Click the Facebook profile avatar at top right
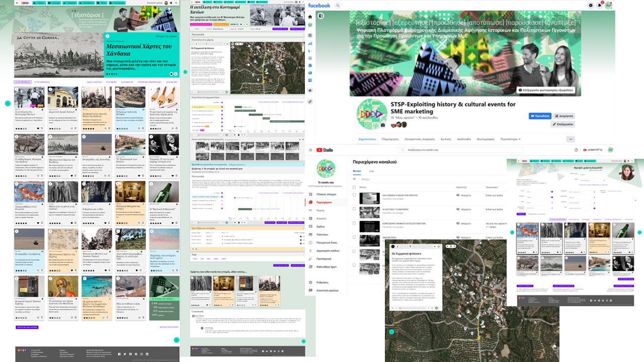The width and height of the screenshot is (644, 362). coord(609,6)
